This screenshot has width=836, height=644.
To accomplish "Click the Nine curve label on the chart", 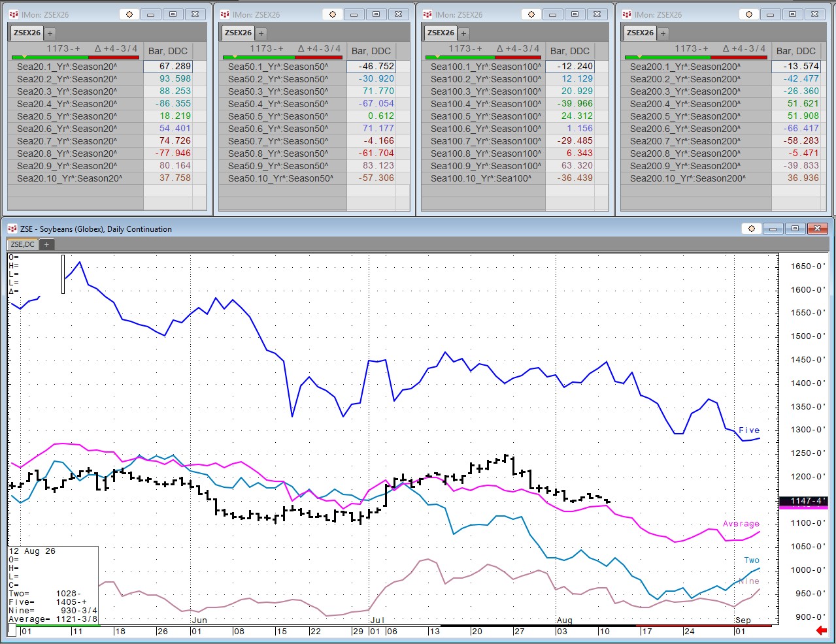I will (749, 581).
